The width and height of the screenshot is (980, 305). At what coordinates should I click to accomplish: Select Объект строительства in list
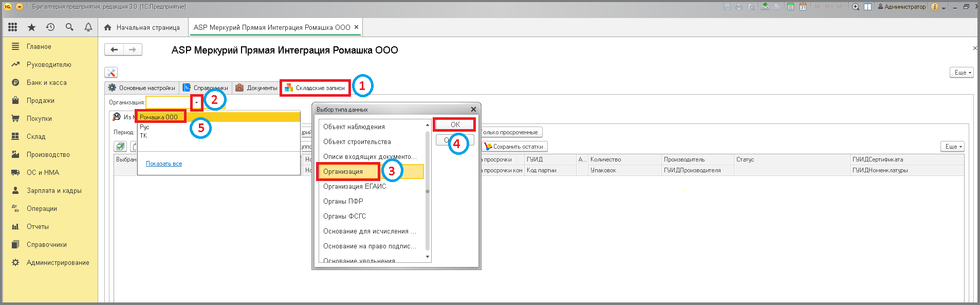tap(371, 141)
